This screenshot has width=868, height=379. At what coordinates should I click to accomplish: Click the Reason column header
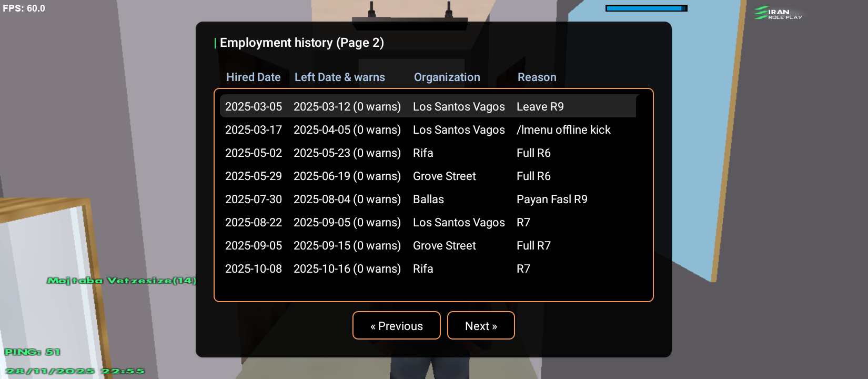coord(537,77)
